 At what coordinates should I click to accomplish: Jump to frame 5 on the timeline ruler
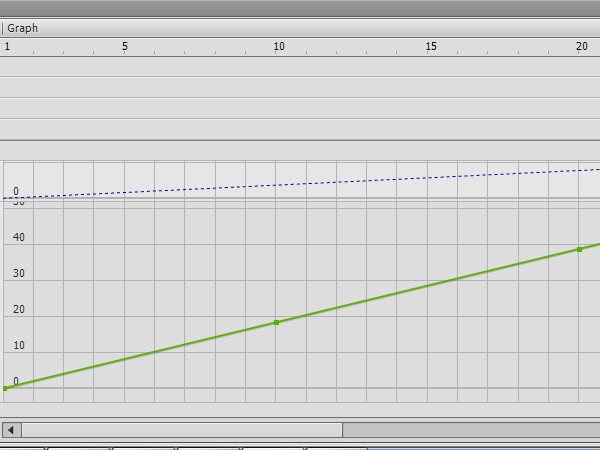click(x=125, y=47)
